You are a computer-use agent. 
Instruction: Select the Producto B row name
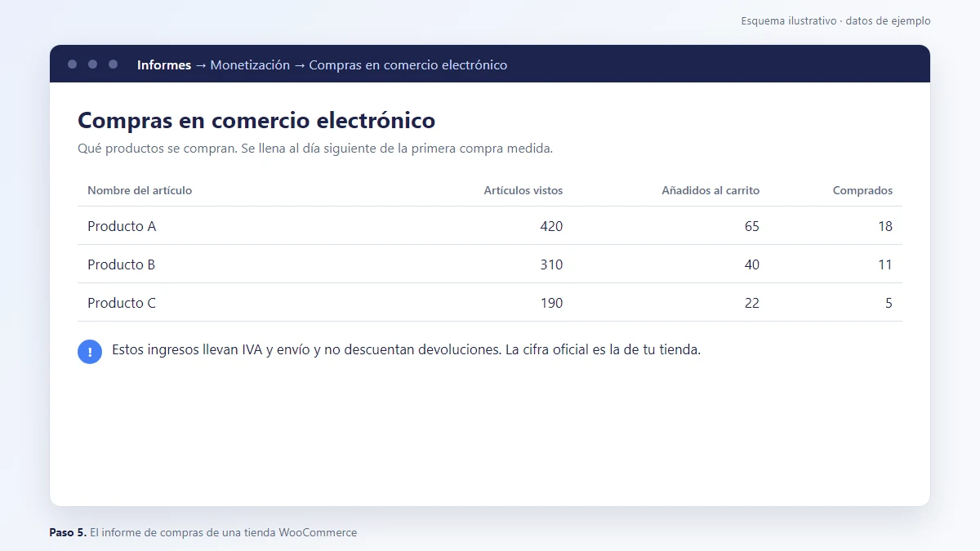pos(122,264)
